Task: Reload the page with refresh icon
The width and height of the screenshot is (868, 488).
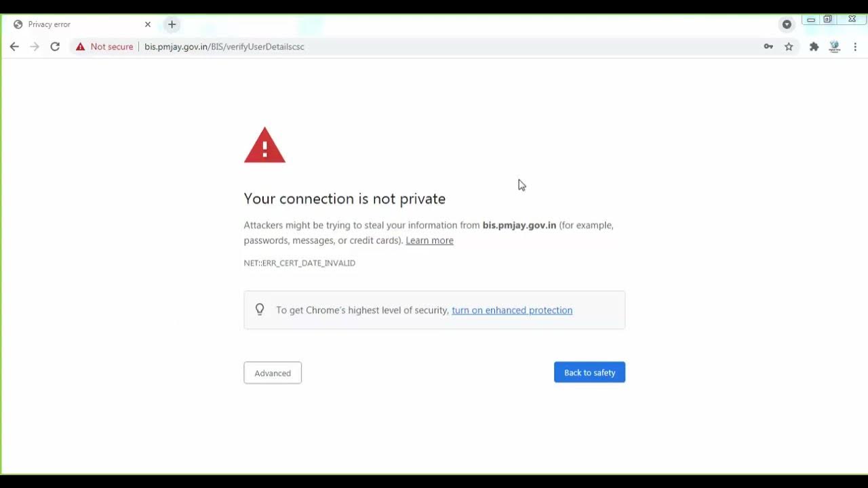Action: [55, 47]
